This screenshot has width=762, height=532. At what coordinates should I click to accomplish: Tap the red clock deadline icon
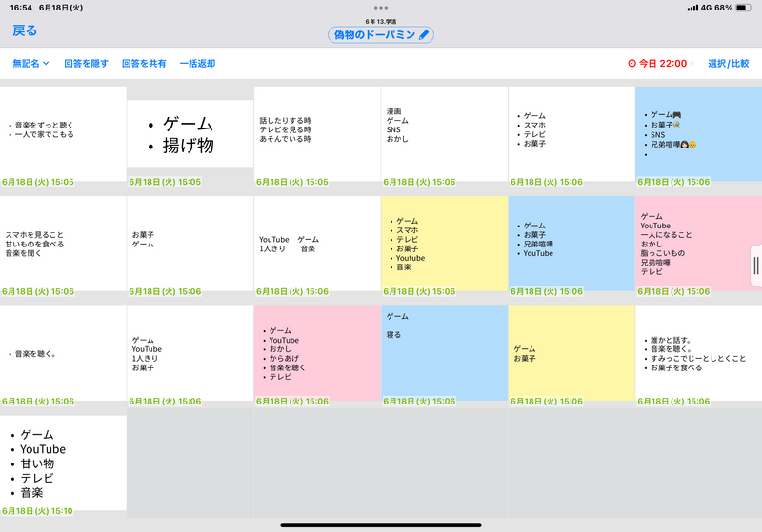(632, 64)
